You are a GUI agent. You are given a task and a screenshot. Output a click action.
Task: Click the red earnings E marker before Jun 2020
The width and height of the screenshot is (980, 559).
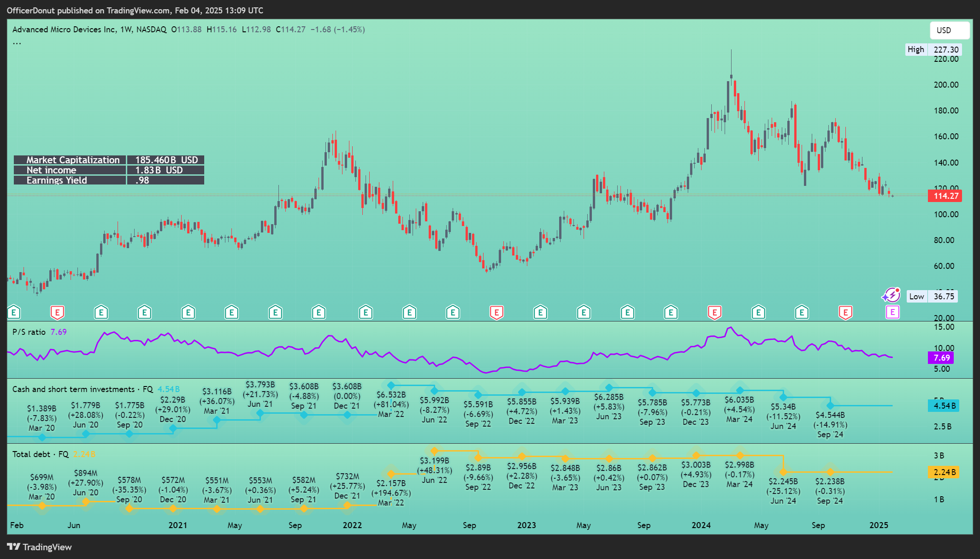pos(57,313)
